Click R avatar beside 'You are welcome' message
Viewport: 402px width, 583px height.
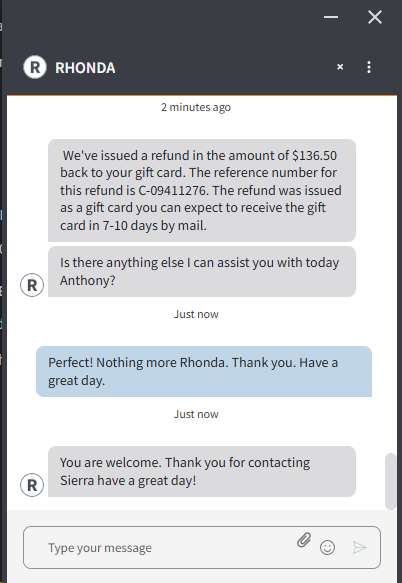click(32, 485)
